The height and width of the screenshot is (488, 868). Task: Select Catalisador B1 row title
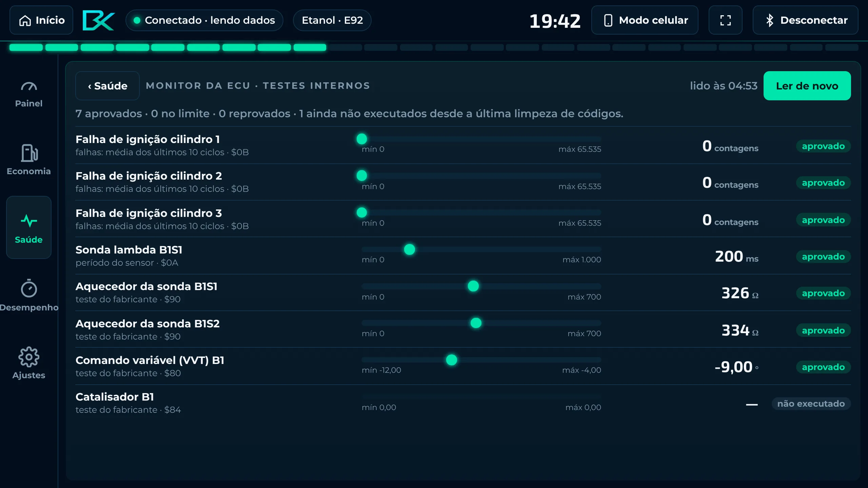tap(115, 397)
